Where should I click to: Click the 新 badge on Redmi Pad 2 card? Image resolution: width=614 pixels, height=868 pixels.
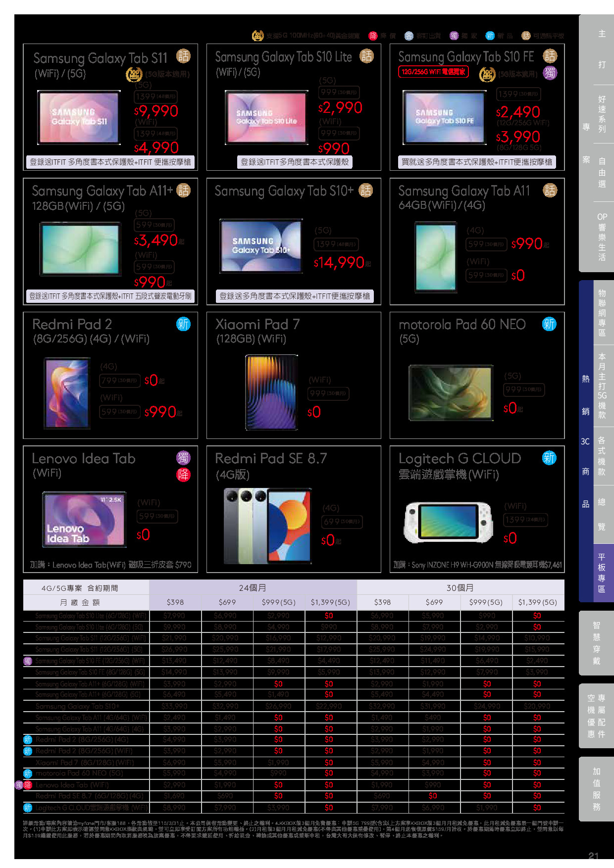[183, 324]
